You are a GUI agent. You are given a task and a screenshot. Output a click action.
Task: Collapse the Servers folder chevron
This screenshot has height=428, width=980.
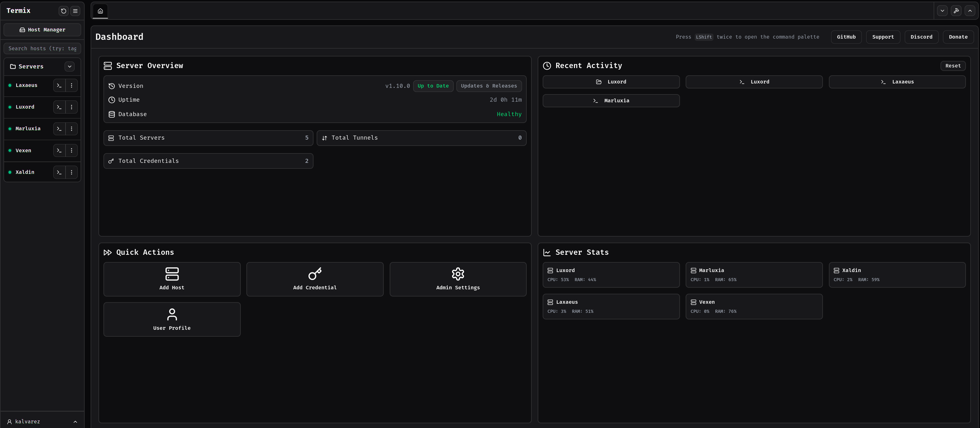[70, 66]
